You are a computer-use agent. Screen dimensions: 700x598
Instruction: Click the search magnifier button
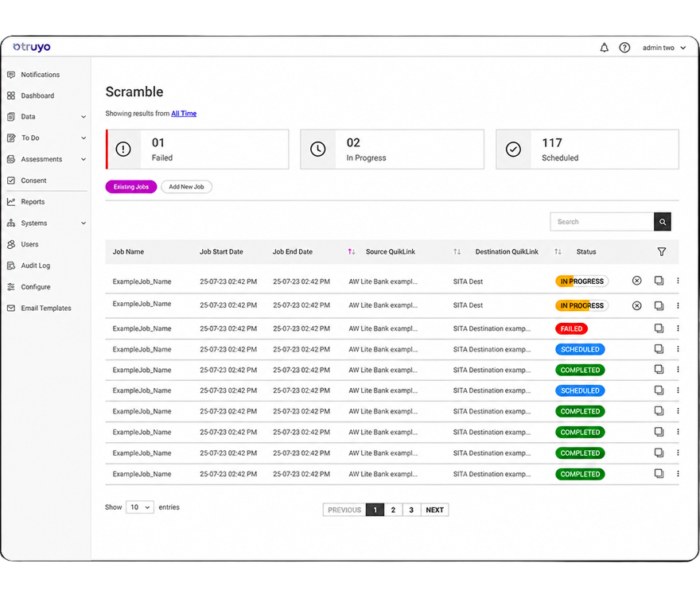[663, 222]
